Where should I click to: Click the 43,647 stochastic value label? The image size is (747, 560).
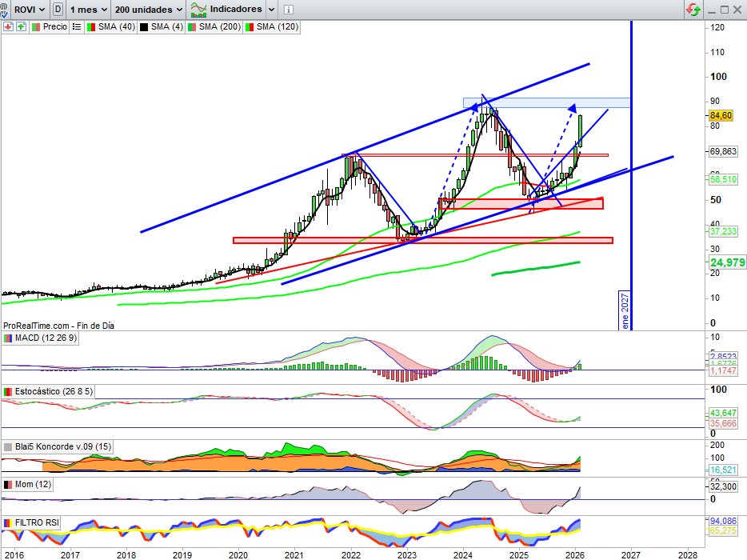click(723, 413)
